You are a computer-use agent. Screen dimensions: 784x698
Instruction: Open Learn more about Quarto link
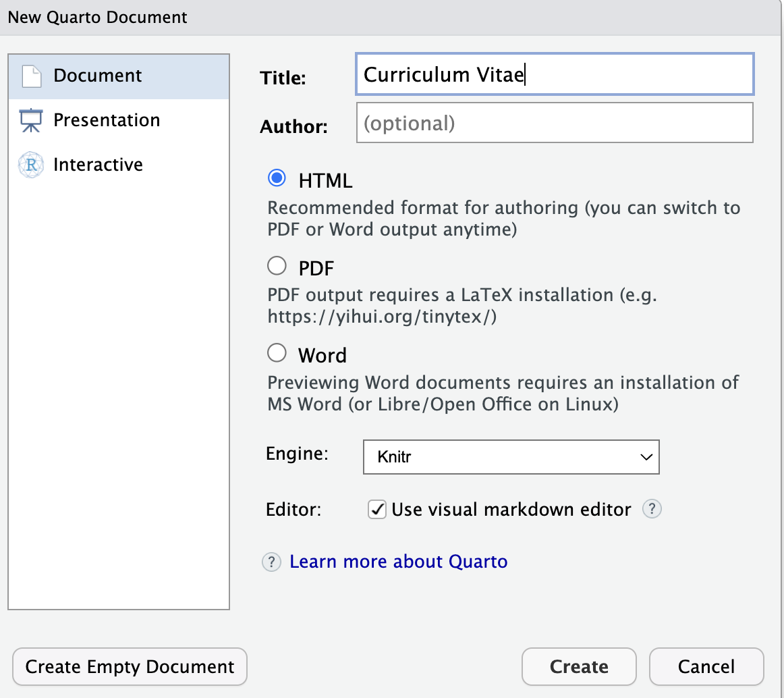pyautogui.click(x=398, y=562)
